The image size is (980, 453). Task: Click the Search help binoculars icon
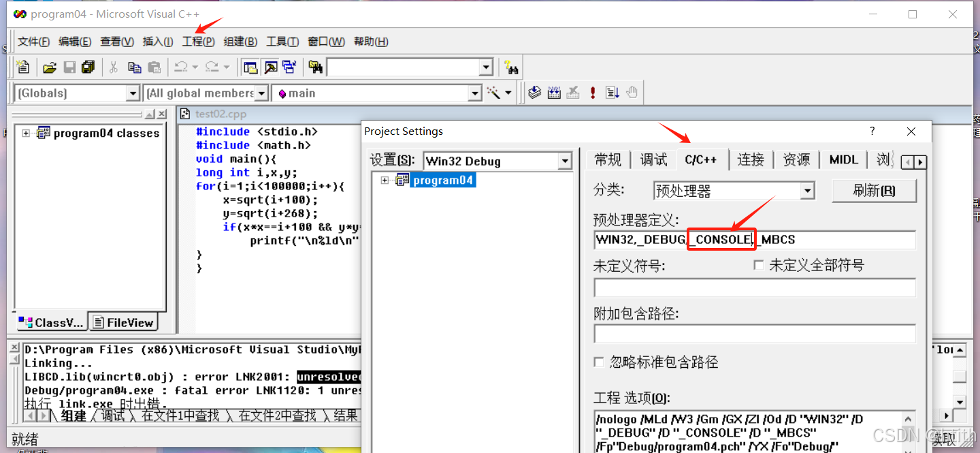tap(511, 67)
